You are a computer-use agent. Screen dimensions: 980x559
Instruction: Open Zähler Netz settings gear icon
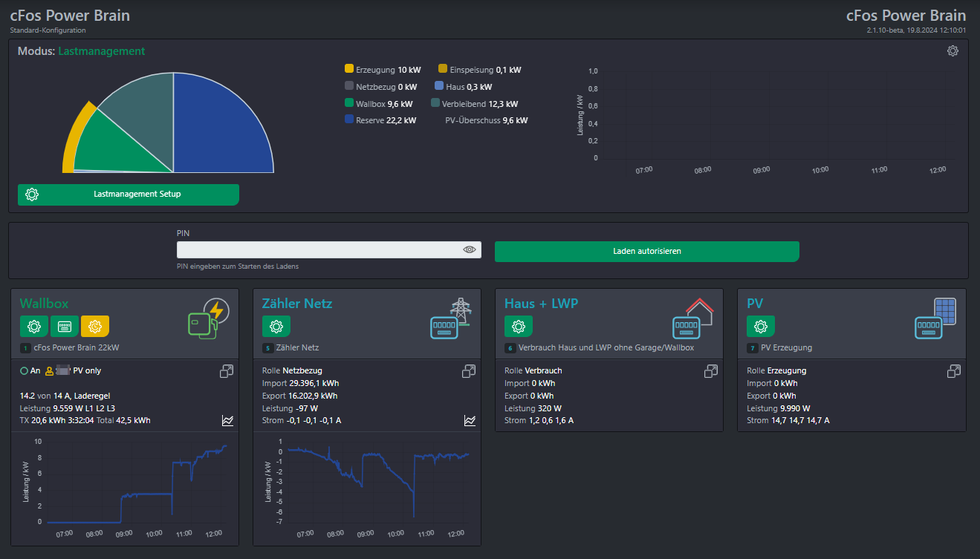276,326
